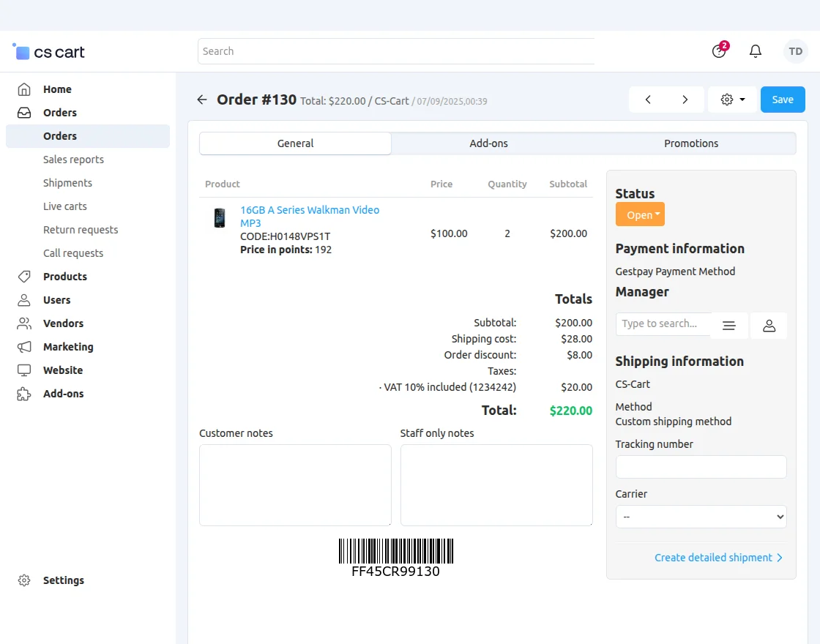This screenshot has height=644, width=820.
Task: Open the help center icon with badge
Action: [x=720, y=50]
